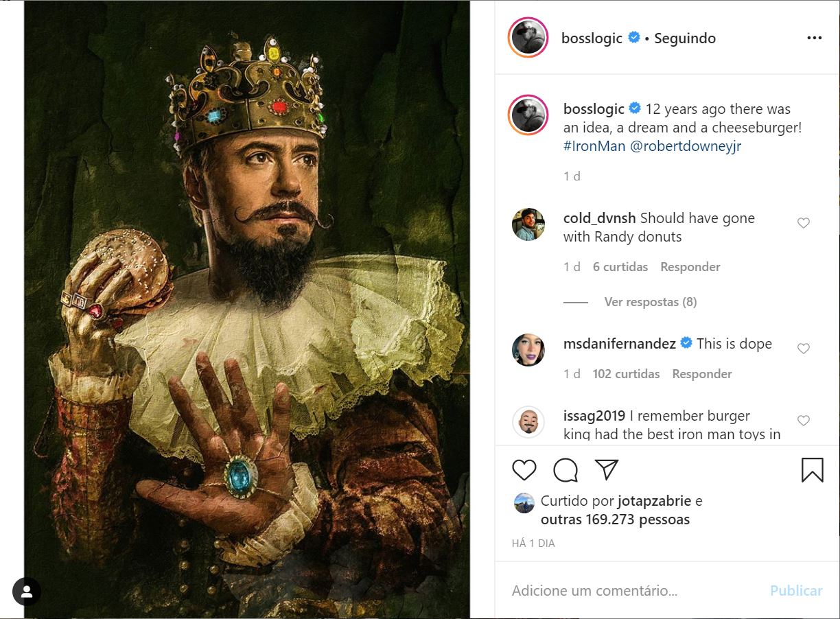Screen dimensions: 840x619
Task: Like cold_dvnsh's comment
Action: [x=804, y=223]
